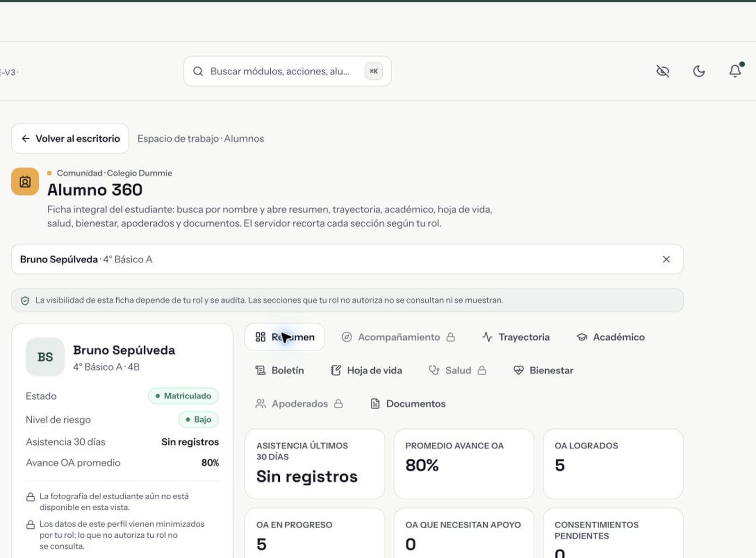Click the lock icon beside Apoderados
This screenshot has width=756, height=558.
point(338,404)
